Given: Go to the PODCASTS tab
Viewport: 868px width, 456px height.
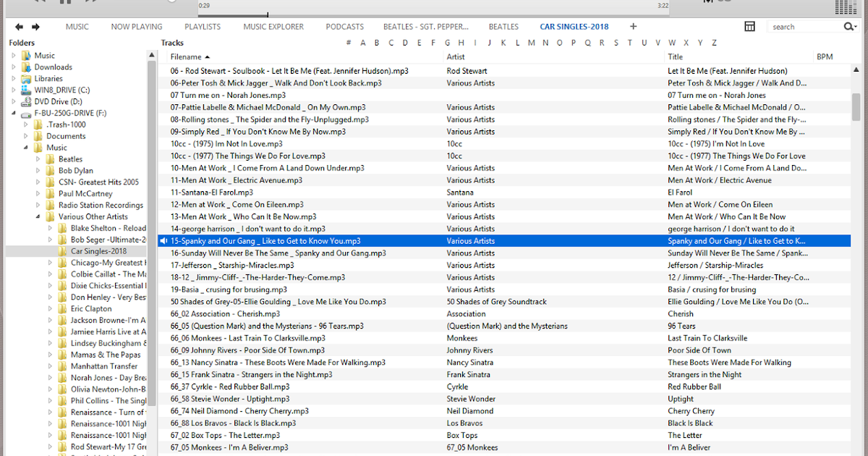Looking at the screenshot, I should pyautogui.click(x=345, y=27).
